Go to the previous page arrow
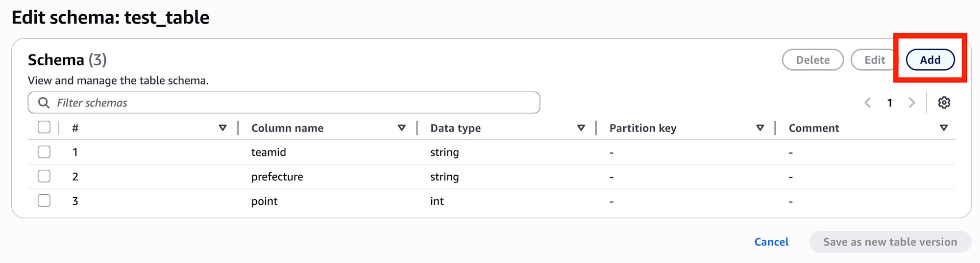Screen dimensions: 980x263 coord(868,103)
